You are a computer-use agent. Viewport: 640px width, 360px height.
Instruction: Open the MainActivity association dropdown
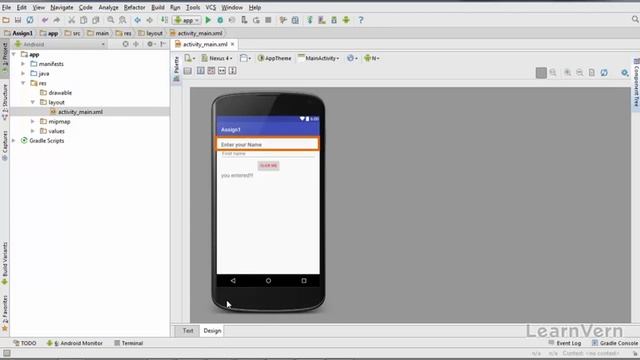tap(319, 58)
